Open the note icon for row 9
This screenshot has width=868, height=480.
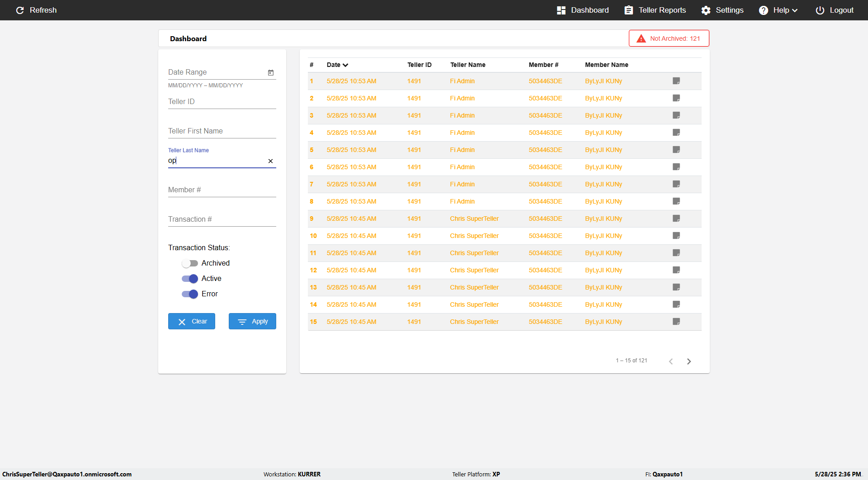(x=676, y=219)
